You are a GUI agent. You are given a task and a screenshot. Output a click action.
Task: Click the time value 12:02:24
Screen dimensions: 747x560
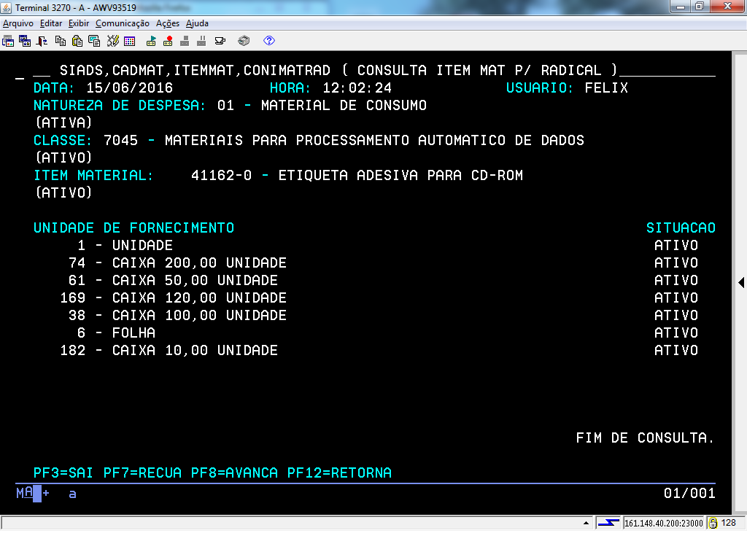pos(357,87)
